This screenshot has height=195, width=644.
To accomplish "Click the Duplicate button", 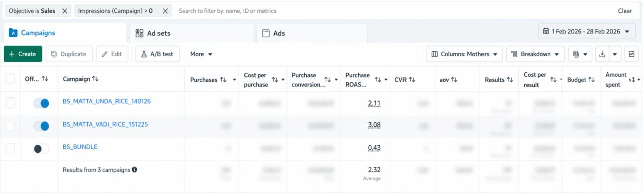I will pos(69,54).
